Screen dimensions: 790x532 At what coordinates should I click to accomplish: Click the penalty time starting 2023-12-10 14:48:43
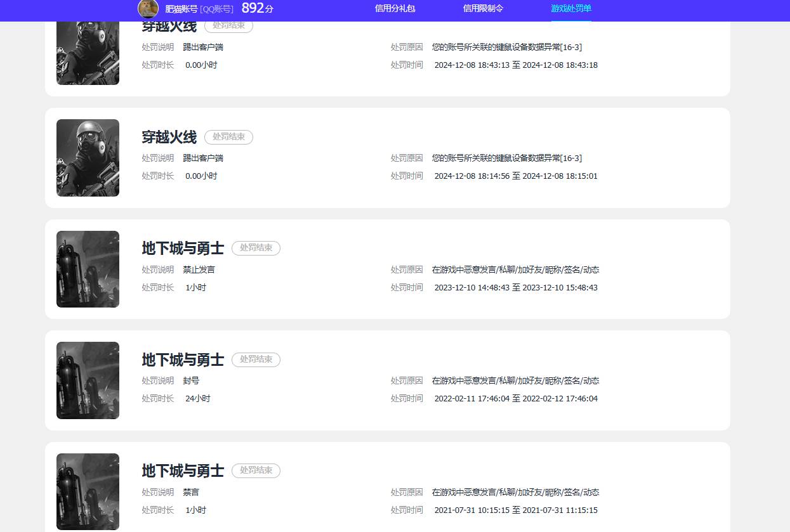(515, 288)
